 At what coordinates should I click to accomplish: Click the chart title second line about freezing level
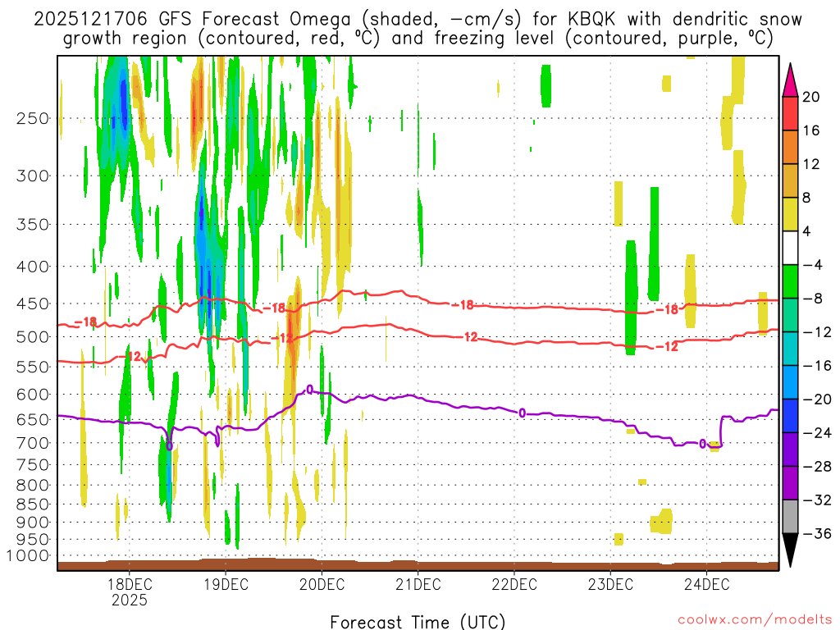pyautogui.click(x=418, y=39)
